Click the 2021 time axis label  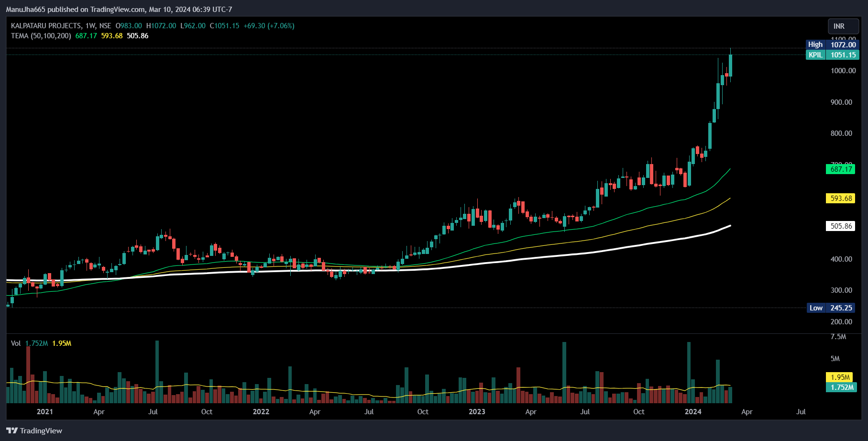tap(45, 411)
